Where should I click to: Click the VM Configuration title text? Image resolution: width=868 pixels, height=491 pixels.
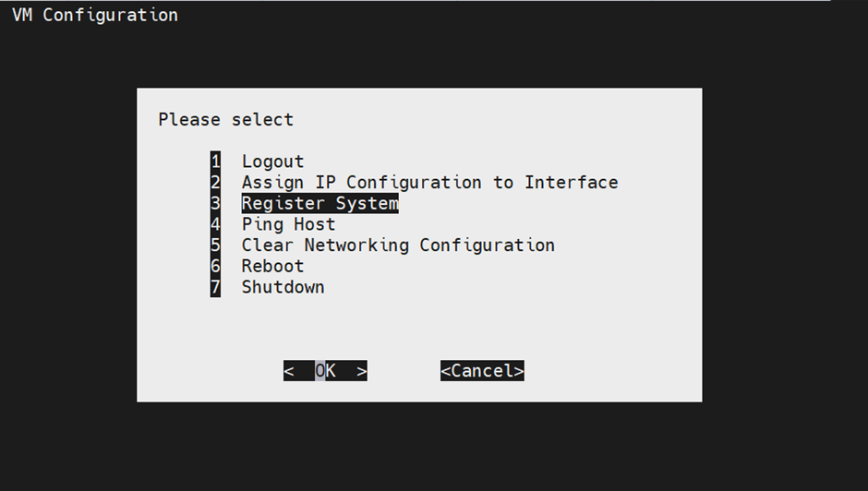click(x=94, y=15)
